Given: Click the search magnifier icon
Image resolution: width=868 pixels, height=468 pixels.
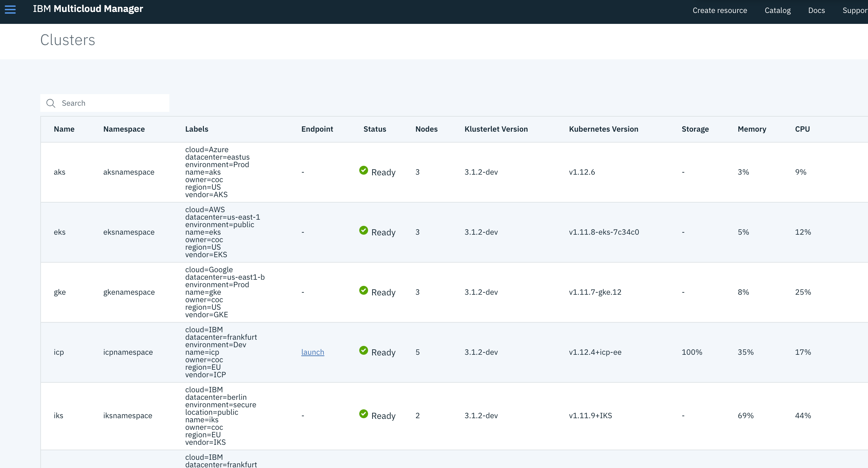Looking at the screenshot, I should pos(51,103).
